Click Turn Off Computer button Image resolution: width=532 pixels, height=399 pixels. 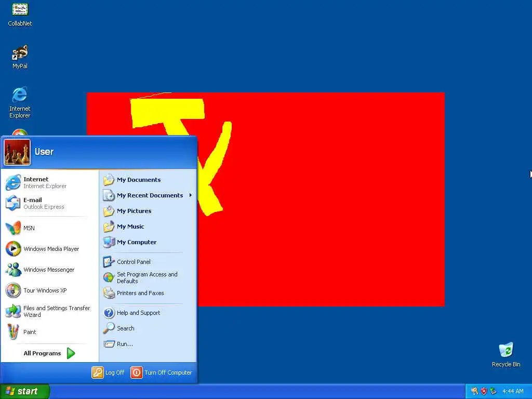pyautogui.click(x=162, y=373)
